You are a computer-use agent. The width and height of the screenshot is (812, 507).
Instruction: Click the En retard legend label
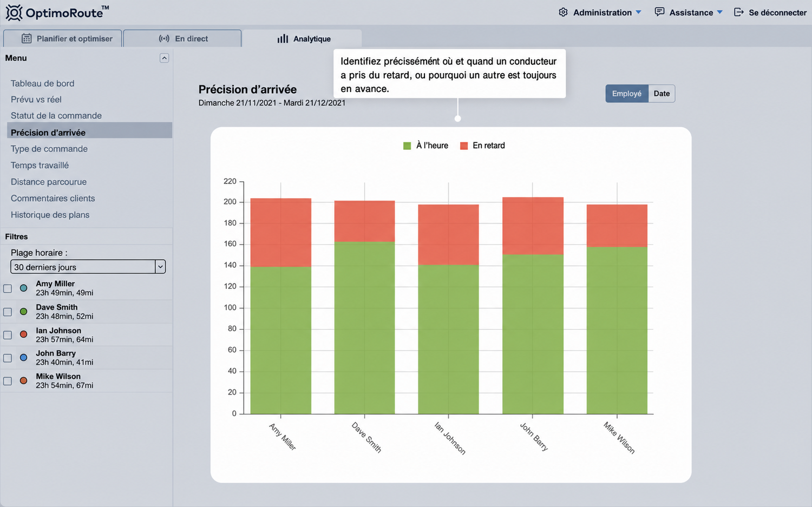pyautogui.click(x=489, y=146)
